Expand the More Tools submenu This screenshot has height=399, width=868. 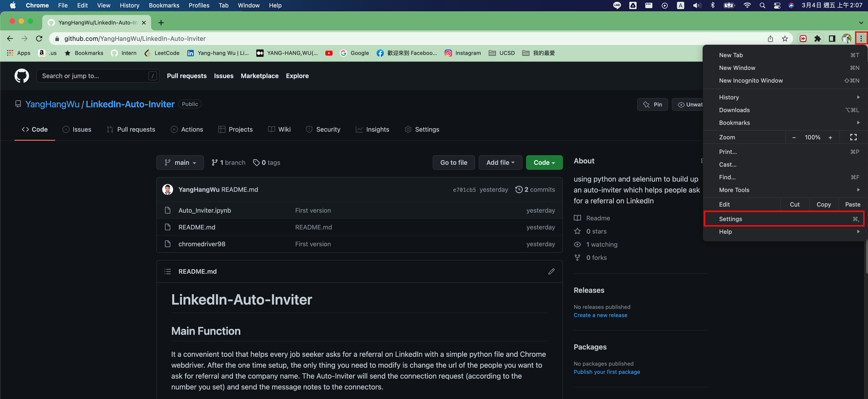point(734,190)
